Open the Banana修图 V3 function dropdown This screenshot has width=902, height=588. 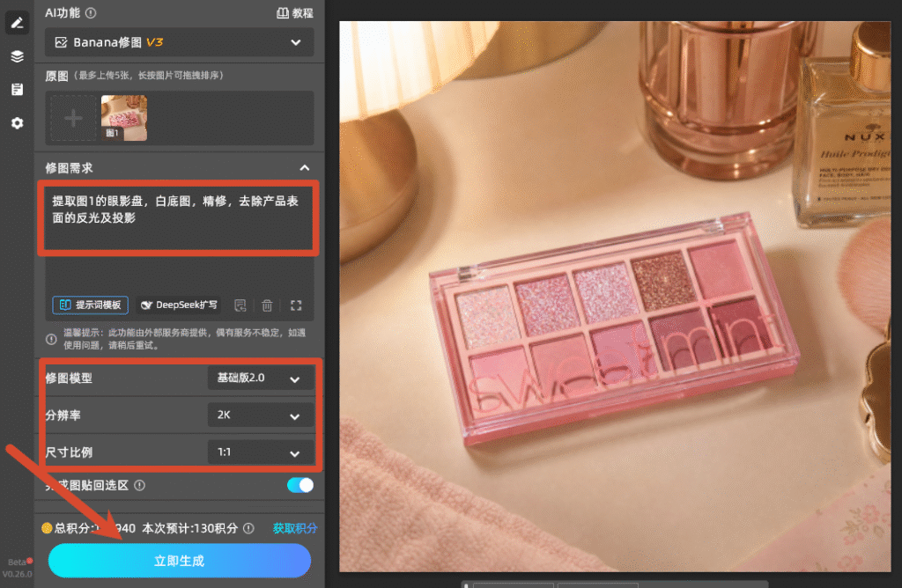tap(180, 42)
